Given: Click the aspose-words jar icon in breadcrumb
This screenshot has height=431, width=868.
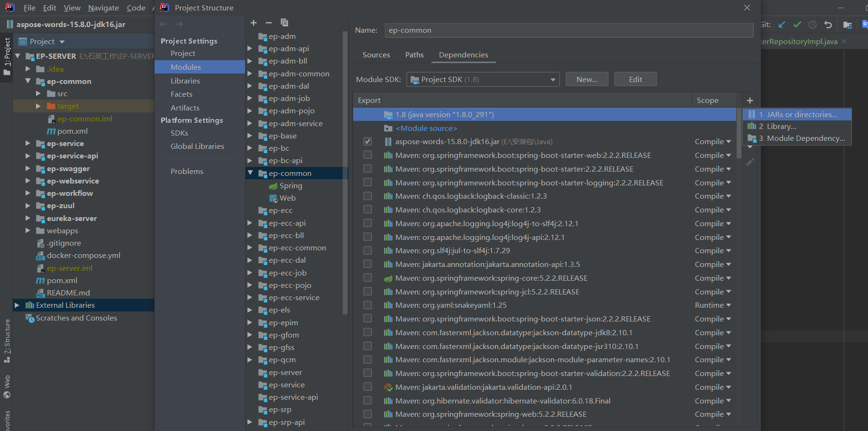Looking at the screenshot, I should click(x=9, y=24).
